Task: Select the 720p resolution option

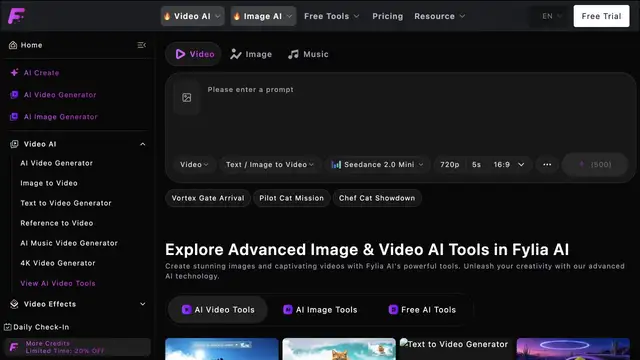Action: click(x=449, y=164)
